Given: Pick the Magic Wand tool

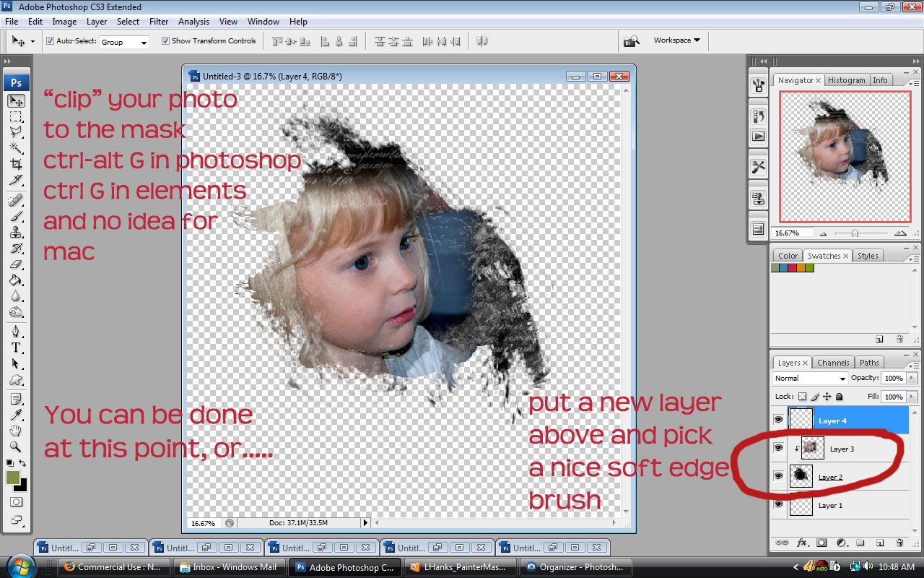Looking at the screenshot, I should pos(16,148).
